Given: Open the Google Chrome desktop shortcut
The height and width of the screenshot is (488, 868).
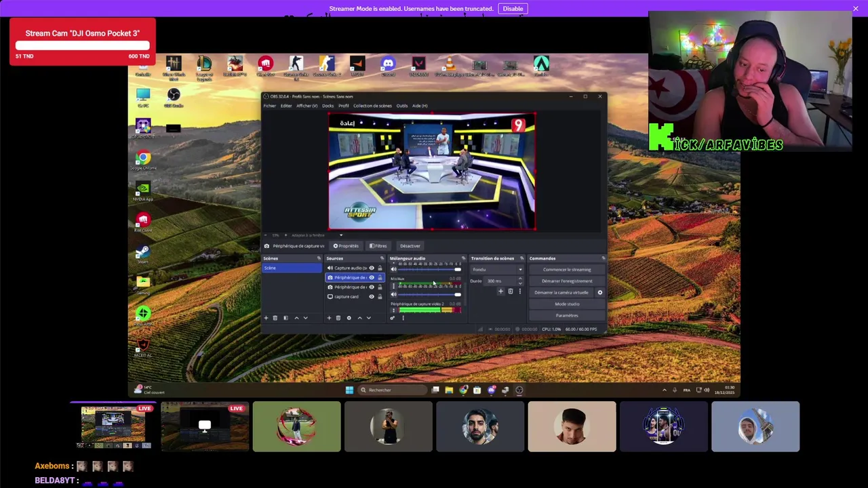Looking at the screenshot, I should tap(142, 160).
